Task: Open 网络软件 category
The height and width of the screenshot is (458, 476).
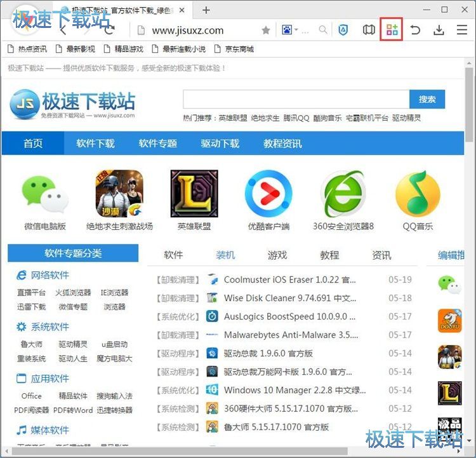Action: [43, 275]
